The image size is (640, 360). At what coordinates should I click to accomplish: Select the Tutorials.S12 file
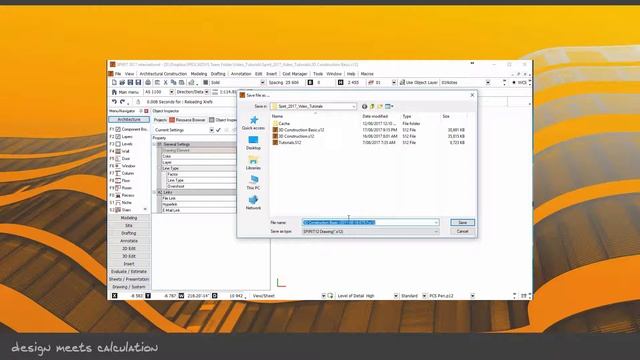(x=287, y=143)
